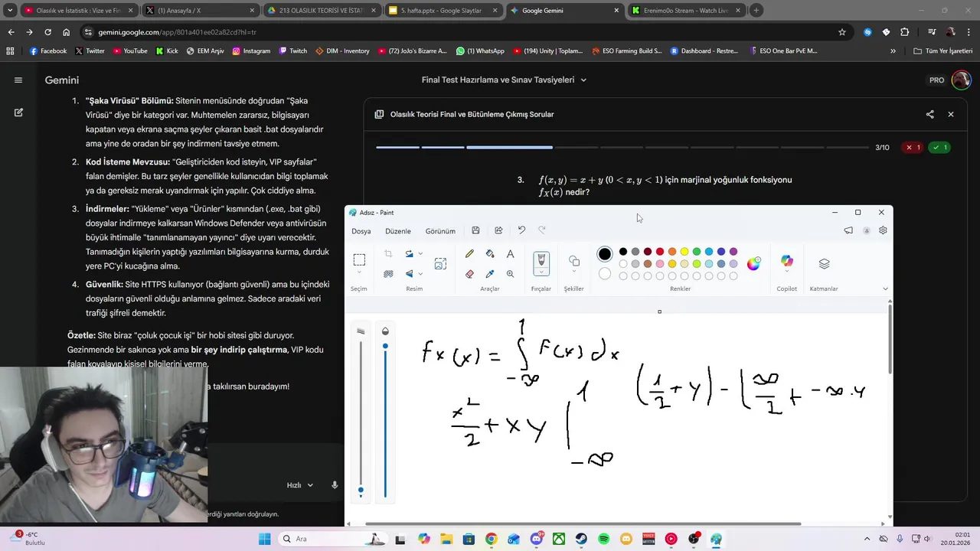
Task: Open the Düzenle menu in Paint
Action: [x=398, y=231]
